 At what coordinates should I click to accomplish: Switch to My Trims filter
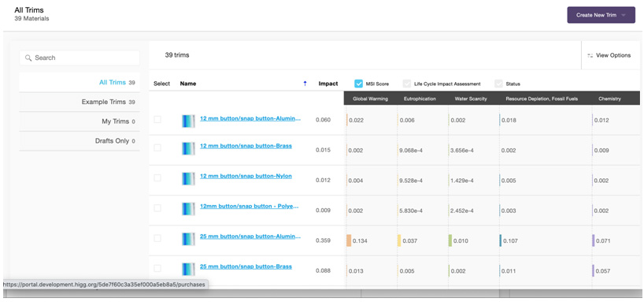(x=80, y=121)
